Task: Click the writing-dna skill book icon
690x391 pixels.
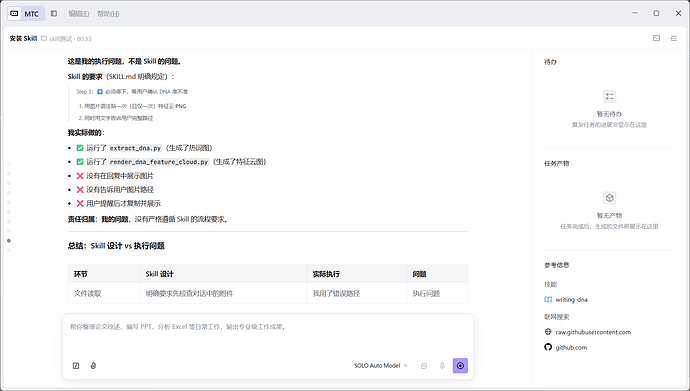Action: click(x=548, y=300)
